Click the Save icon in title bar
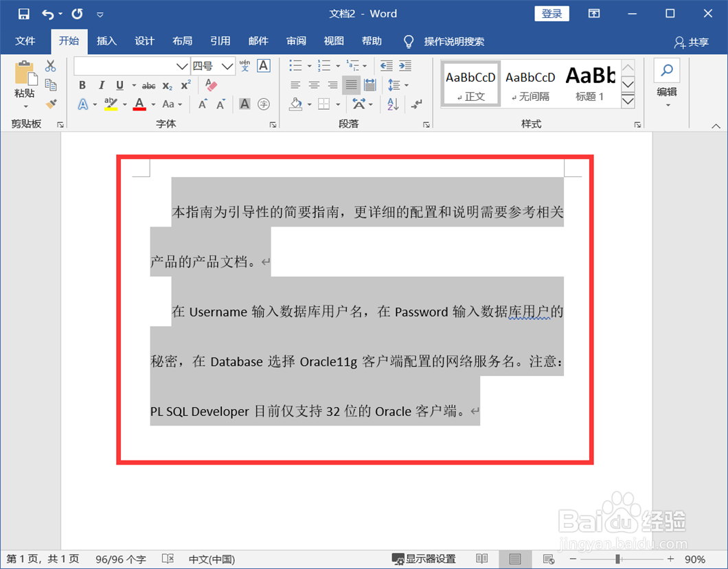Viewport: 728px width, 569px height. point(23,14)
